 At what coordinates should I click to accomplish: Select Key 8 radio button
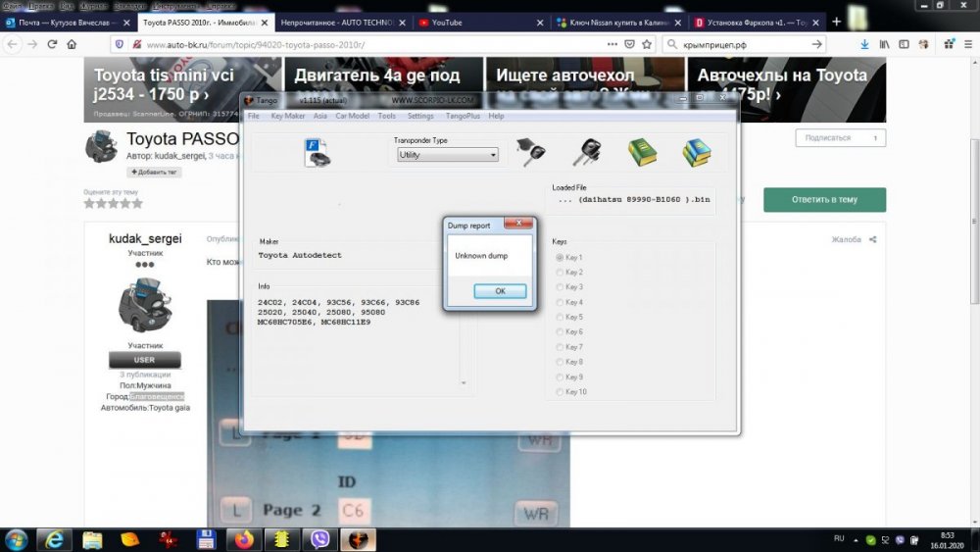click(x=560, y=362)
